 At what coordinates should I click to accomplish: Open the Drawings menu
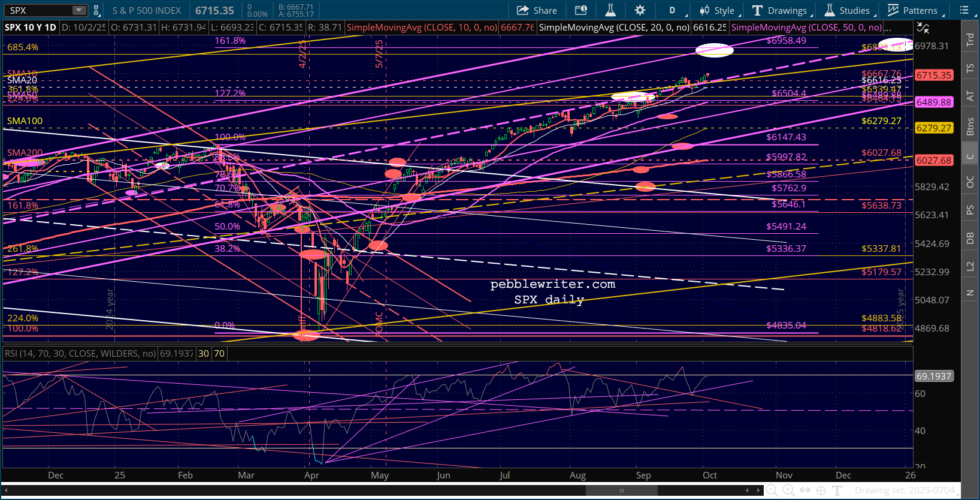(x=782, y=10)
